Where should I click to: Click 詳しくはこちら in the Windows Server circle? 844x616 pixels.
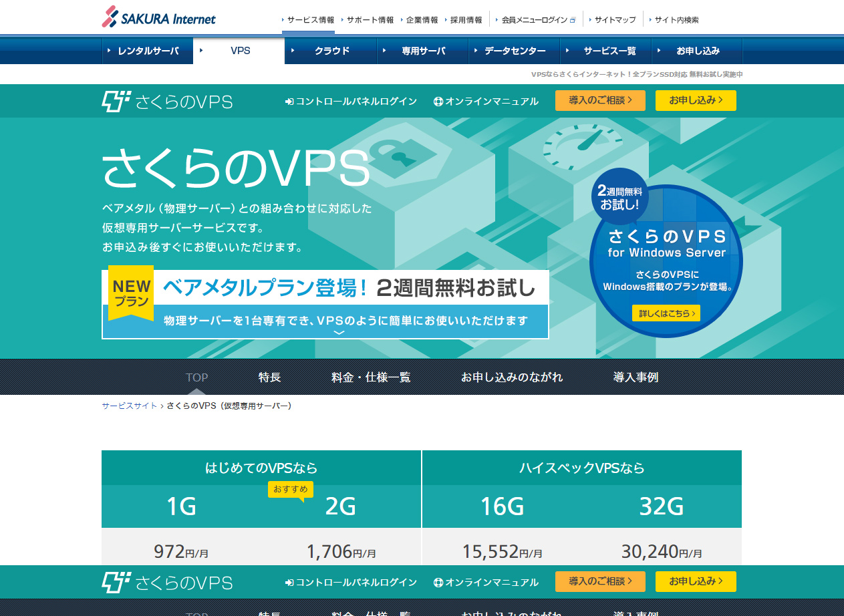point(666,313)
